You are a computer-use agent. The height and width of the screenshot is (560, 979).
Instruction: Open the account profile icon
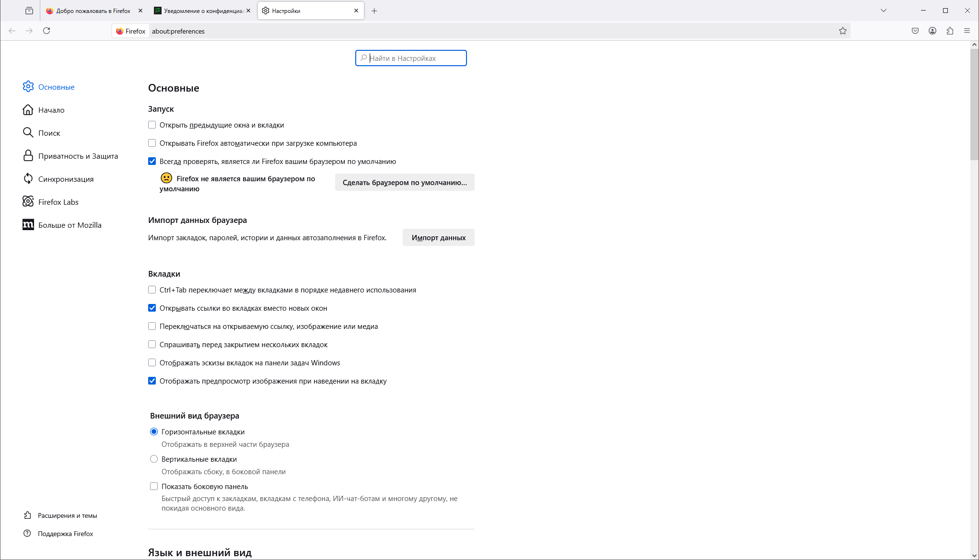click(932, 31)
